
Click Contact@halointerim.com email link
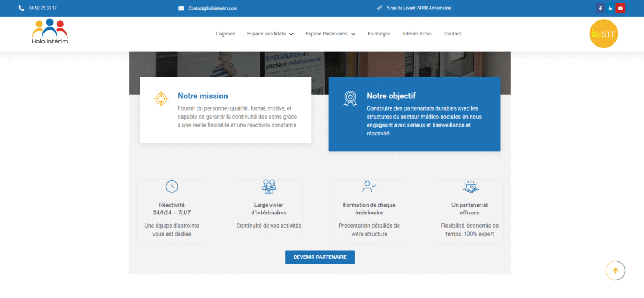tap(213, 8)
